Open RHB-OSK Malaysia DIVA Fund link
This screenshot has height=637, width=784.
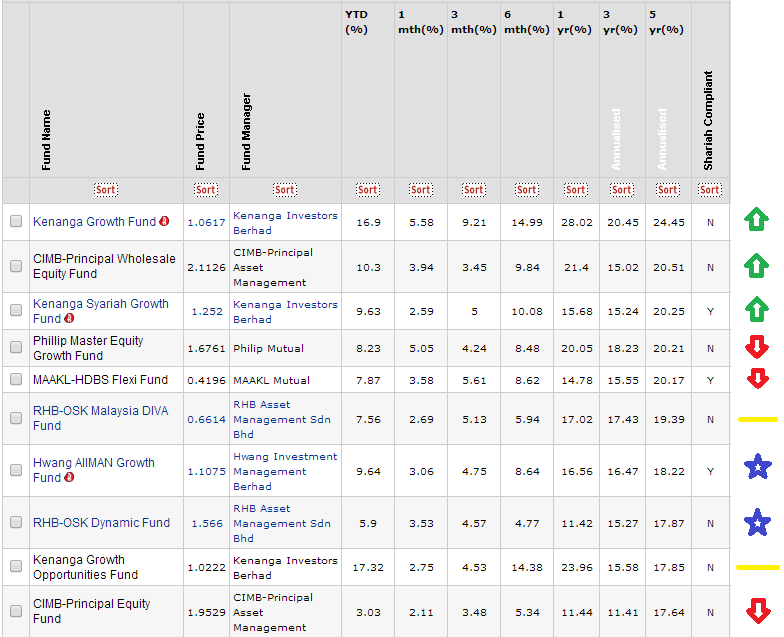pyautogui.click(x=100, y=418)
